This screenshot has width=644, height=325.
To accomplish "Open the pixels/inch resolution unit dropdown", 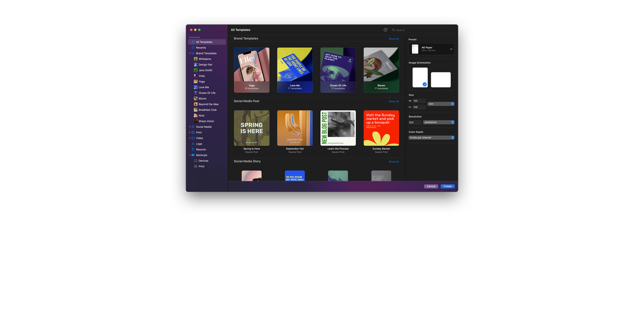I will (439, 122).
